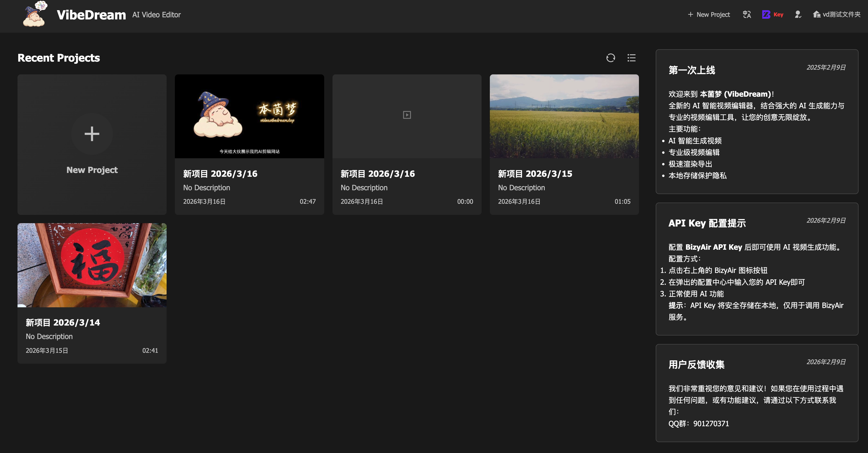Open the wizard mushroom thumbnail project
Screen dimensions: 868x453
(249, 116)
